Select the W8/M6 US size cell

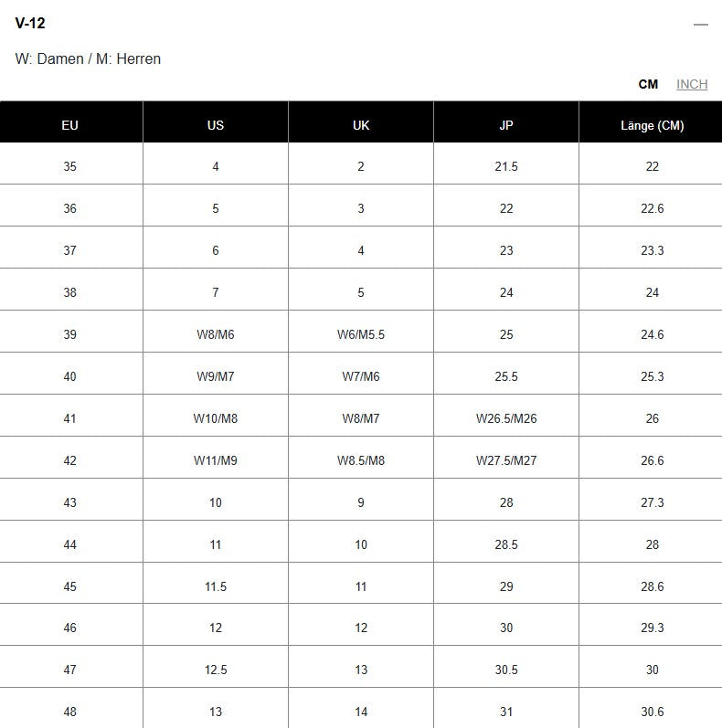[x=216, y=334]
